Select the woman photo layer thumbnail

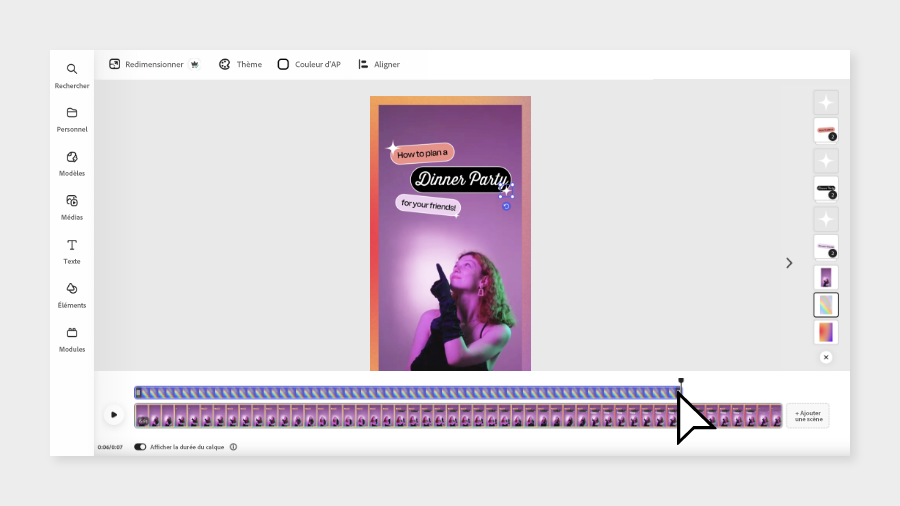pos(826,277)
